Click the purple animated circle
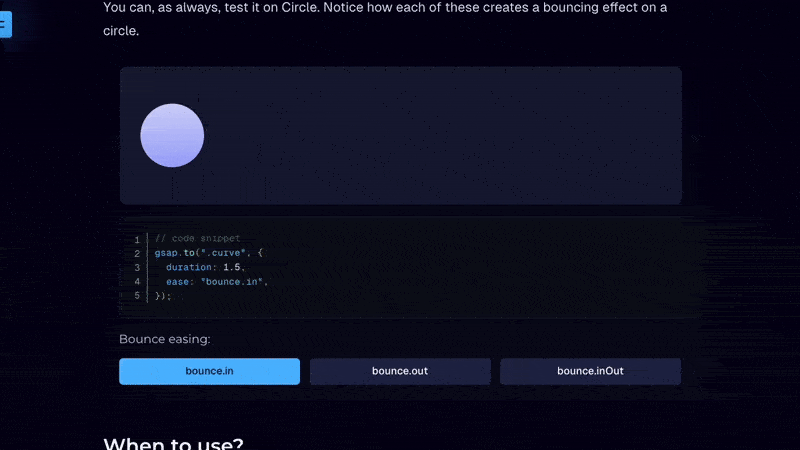 172,135
